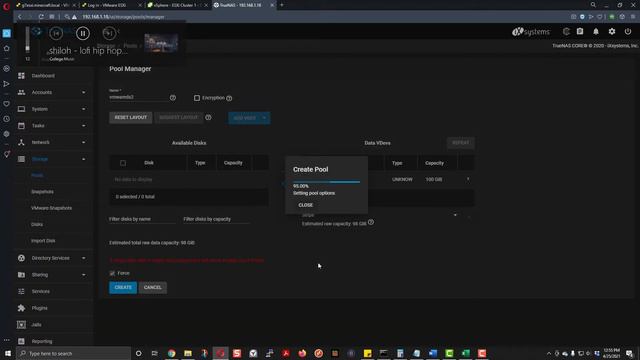This screenshot has width=640, height=360.
Task: Open Chrome from the taskbar
Action: coord(171,353)
